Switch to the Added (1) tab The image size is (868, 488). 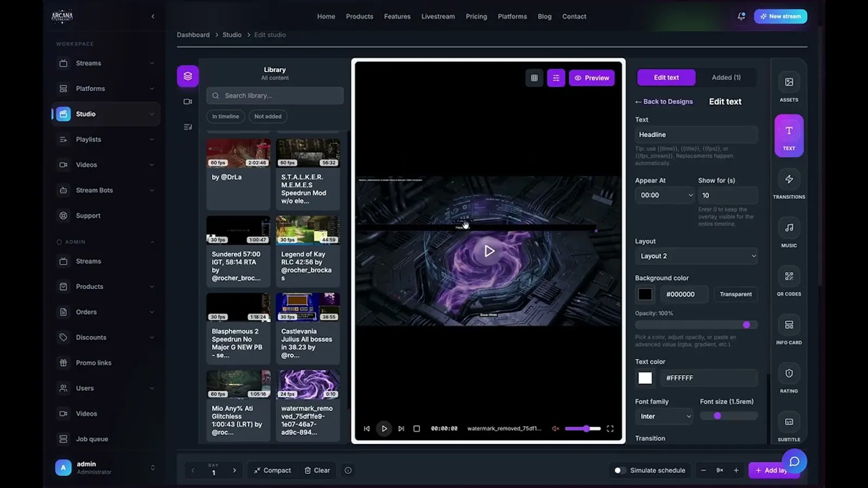coord(726,78)
